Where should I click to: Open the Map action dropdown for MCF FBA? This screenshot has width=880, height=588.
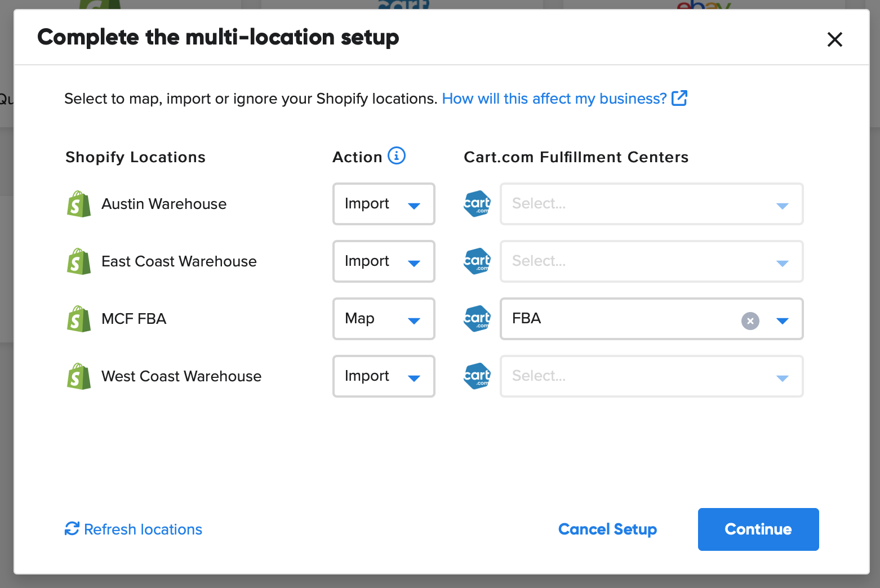(384, 319)
